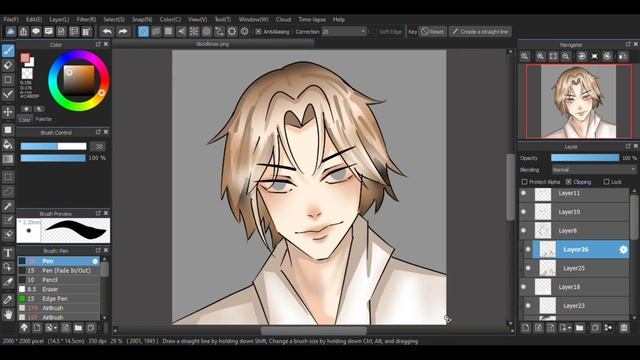Select the Gradient tool

point(8,159)
